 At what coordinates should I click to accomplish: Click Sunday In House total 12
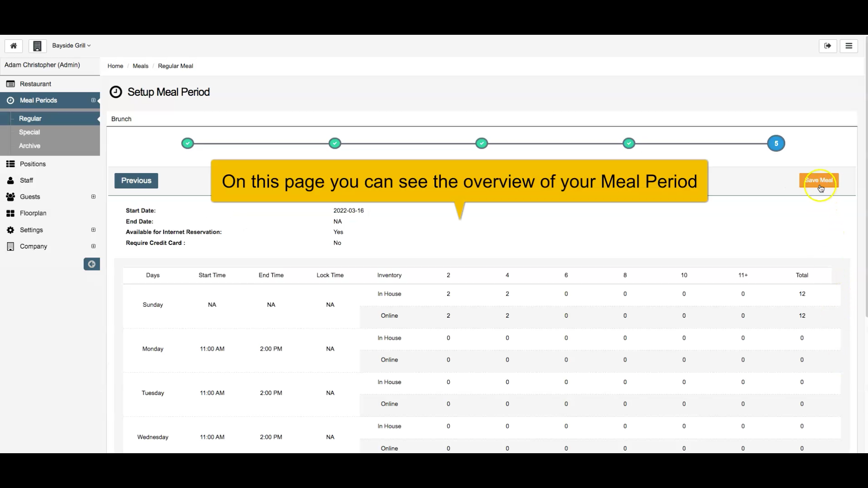(x=802, y=294)
